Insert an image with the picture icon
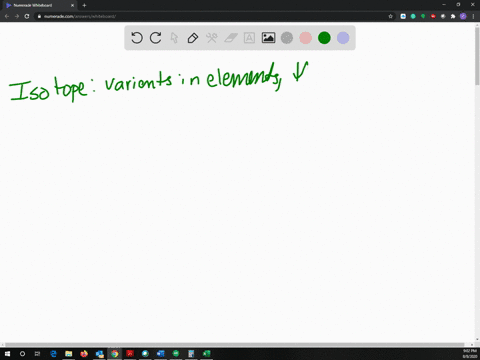 click(268, 38)
